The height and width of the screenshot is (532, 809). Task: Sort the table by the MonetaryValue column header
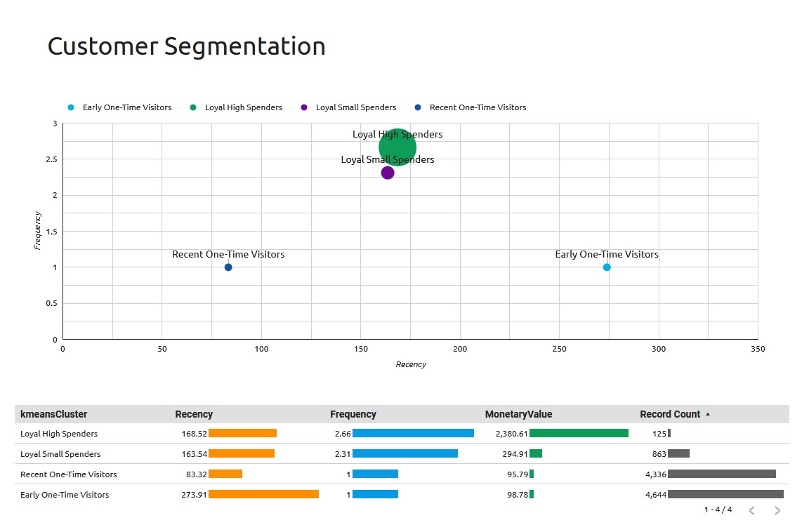tap(518, 414)
